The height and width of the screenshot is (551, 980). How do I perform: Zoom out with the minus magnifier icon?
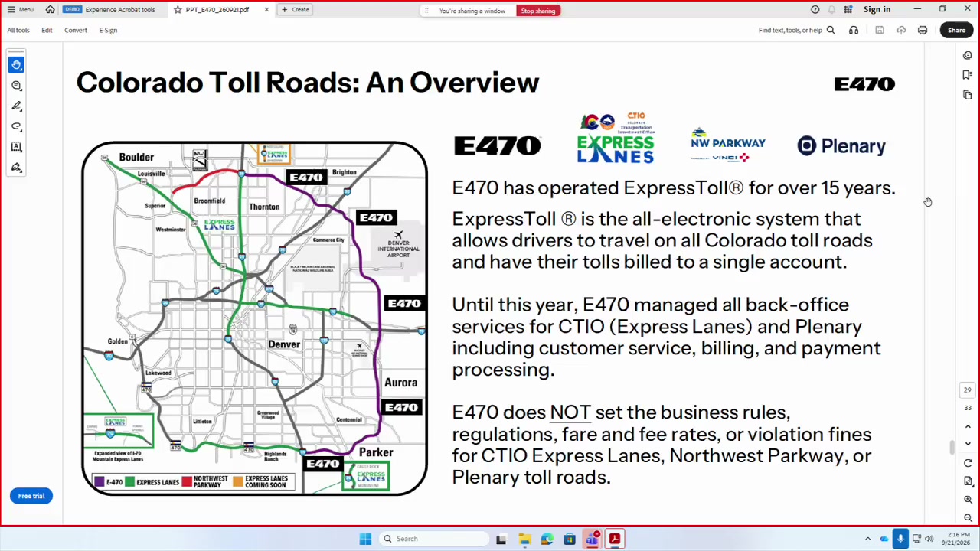click(x=968, y=518)
